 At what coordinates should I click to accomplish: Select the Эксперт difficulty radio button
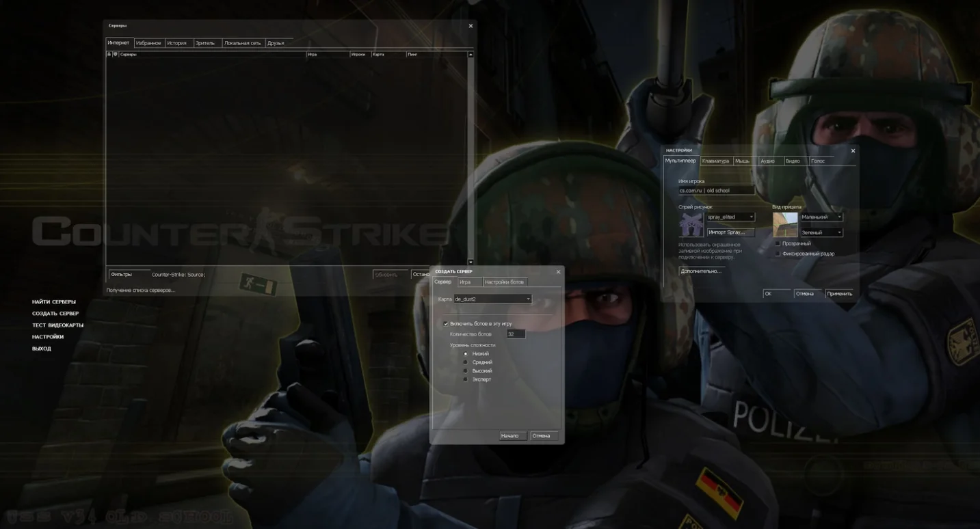tap(466, 379)
